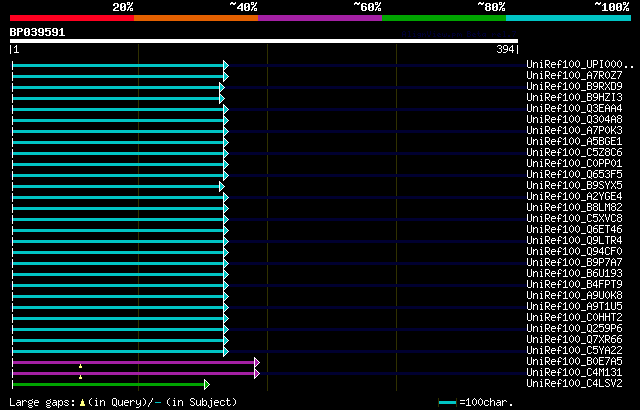Screen dimensions: 640x410
Task: Click the cyan ~100% identity legend segment
Action: point(569,18)
